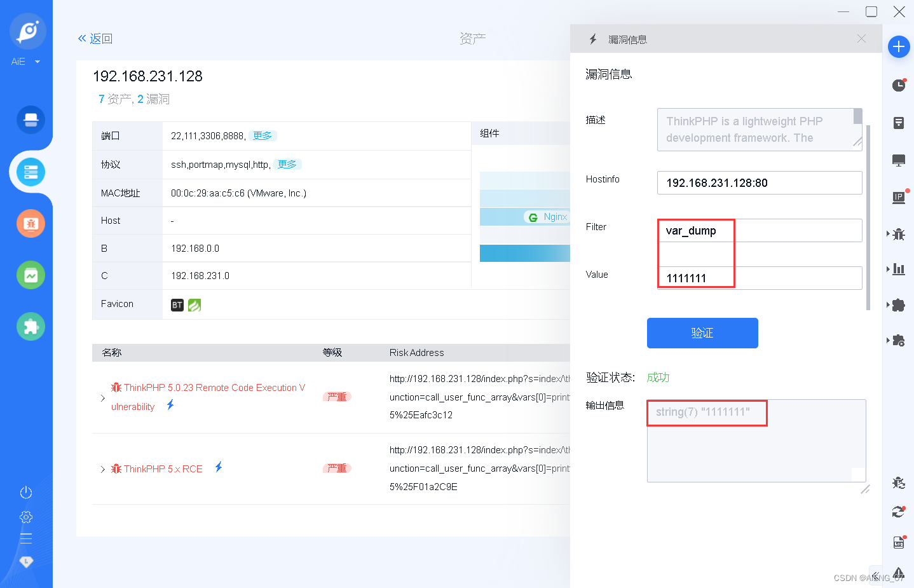Image resolution: width=914 pixels, height=588 pixels.
Task: Open the AiE account dropdown
Action: click(x=25, y=62)
